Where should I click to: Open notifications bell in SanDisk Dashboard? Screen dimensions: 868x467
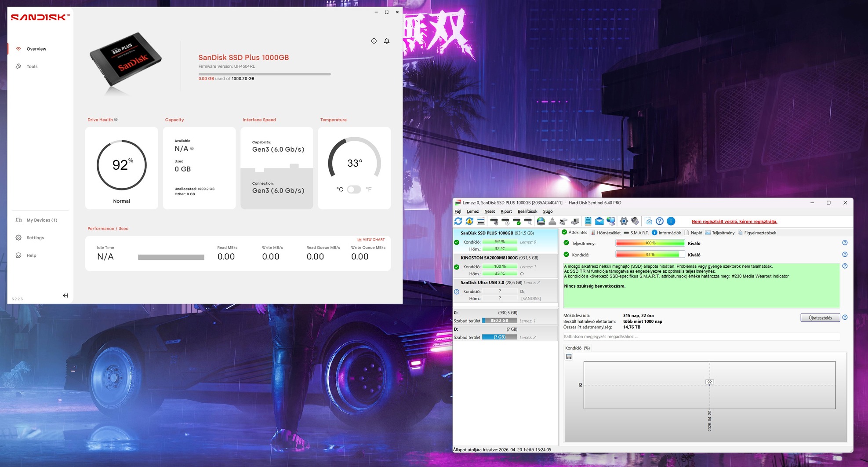click(x=387, y=41)
